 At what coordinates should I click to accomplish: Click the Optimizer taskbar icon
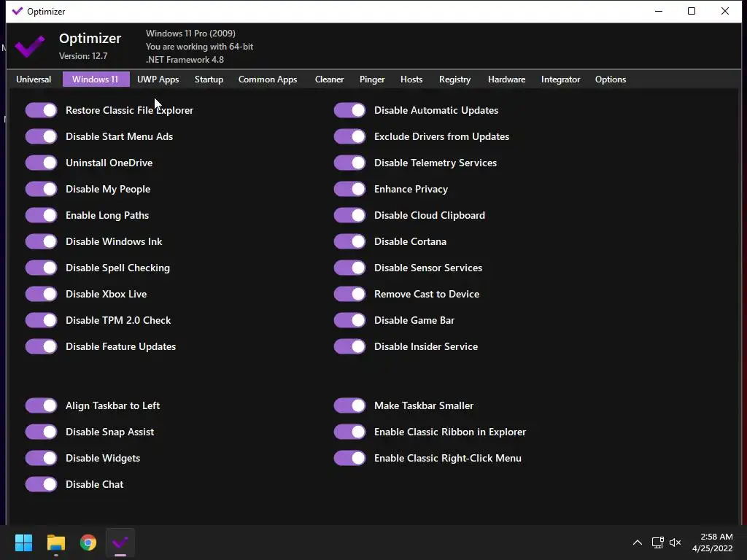[x=120, y=542]
